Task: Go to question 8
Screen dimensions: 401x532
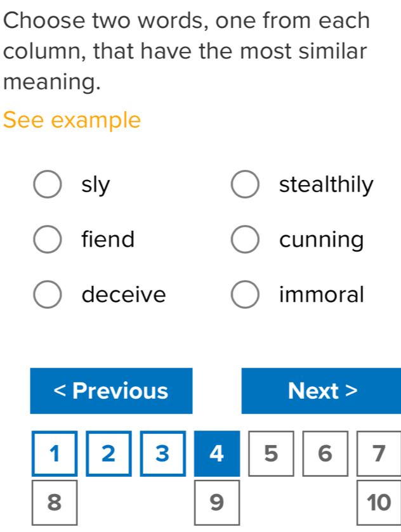Action: tap(55, 503)
